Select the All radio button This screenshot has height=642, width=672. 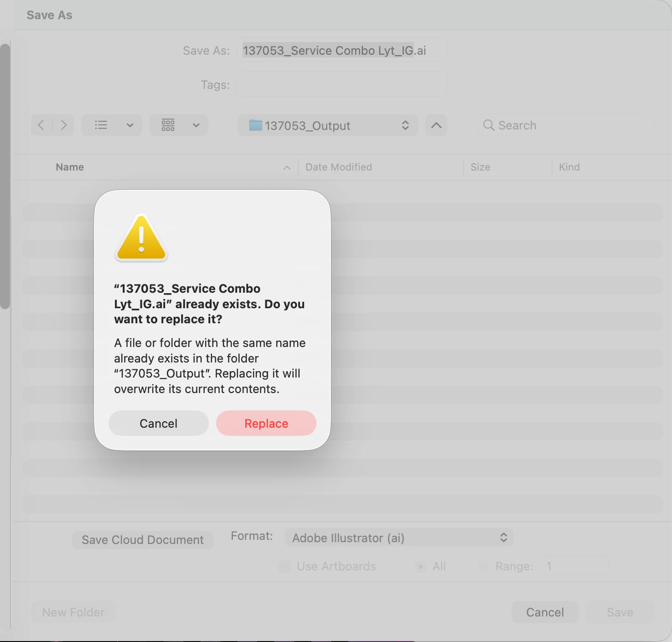point(421,566)
